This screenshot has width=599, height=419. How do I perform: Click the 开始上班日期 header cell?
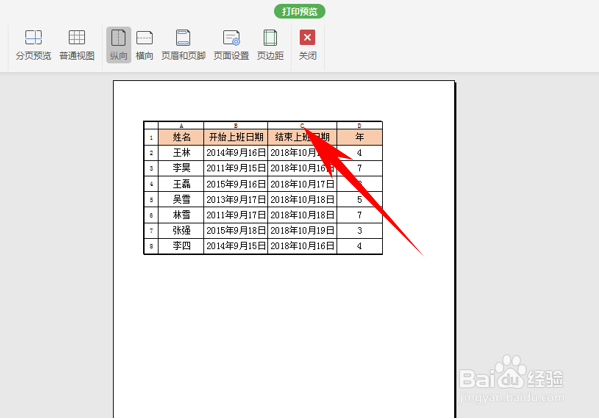(x=236, y=137)
